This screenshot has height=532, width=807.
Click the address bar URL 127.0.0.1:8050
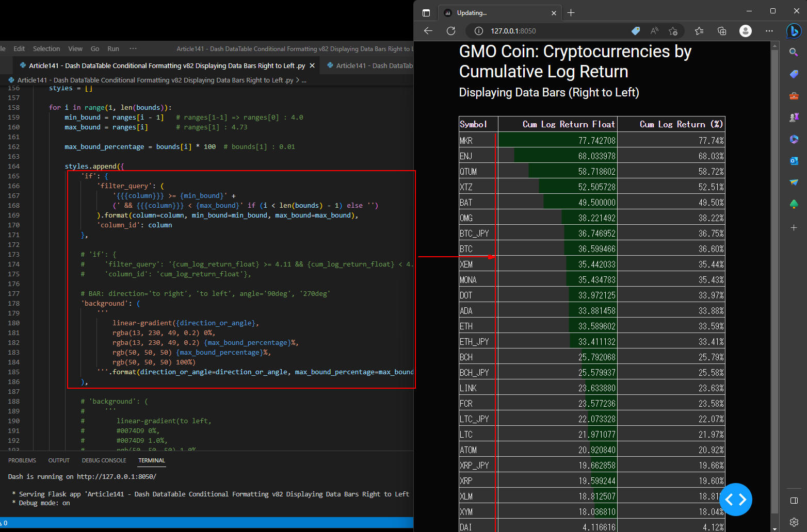tap(513, 31)
